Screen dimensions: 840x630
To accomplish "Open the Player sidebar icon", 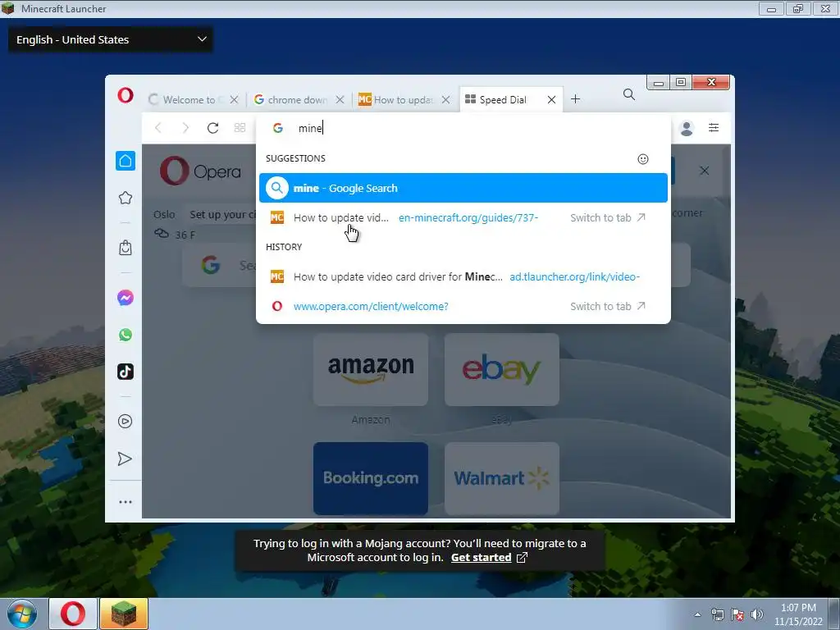I will [126, 421].
